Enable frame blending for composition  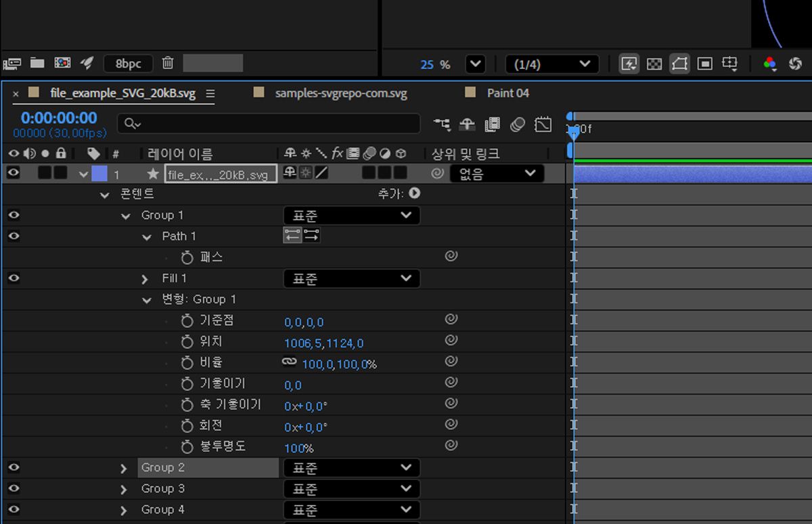[x=492, y=124]
